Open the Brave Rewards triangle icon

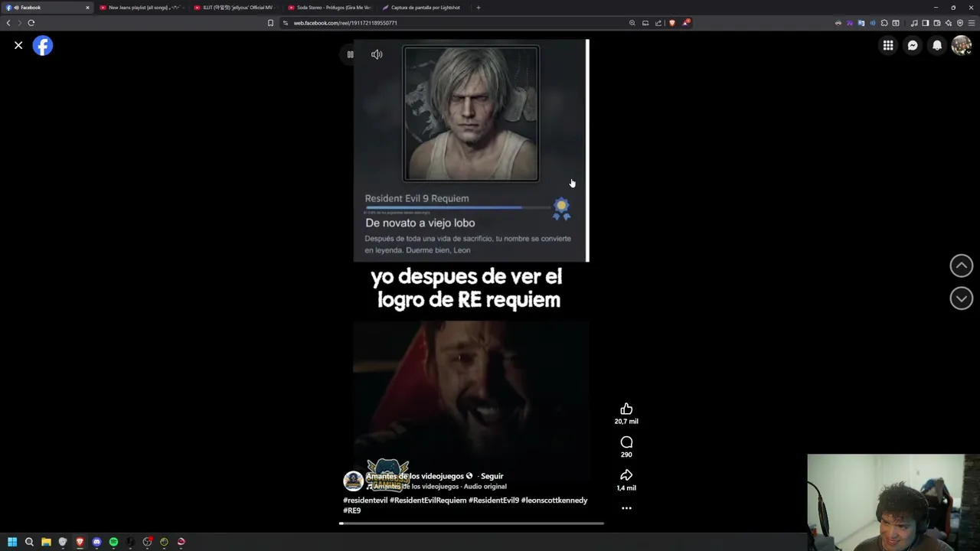pos(686,23)
